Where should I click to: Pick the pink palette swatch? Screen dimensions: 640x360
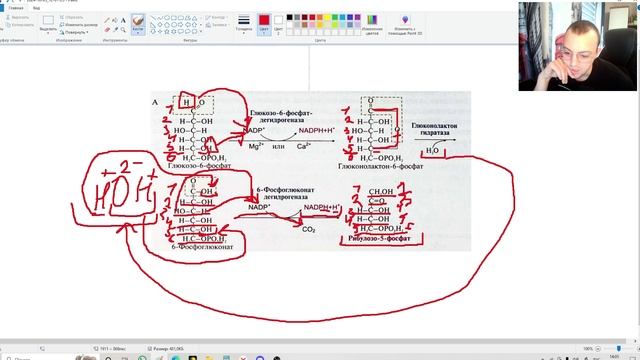[x=312, y=25]
